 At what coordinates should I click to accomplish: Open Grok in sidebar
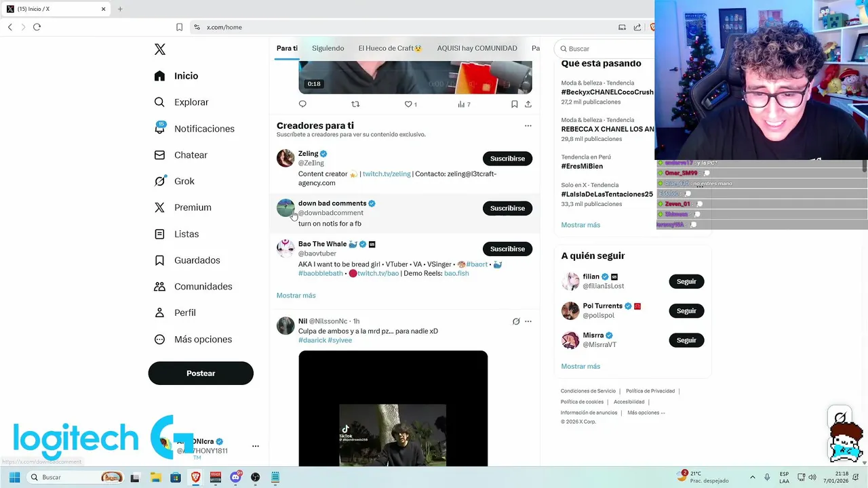pyautogui.click(x=174, y=181)
